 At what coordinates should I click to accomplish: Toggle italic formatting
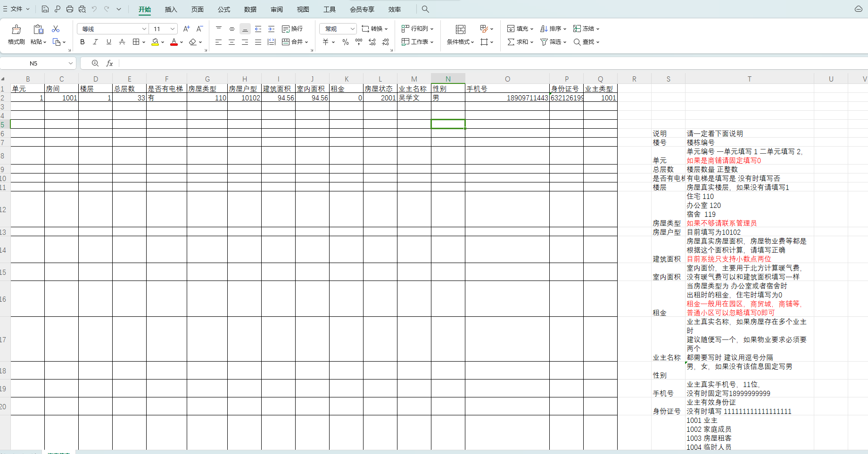[x=96, y=42]
